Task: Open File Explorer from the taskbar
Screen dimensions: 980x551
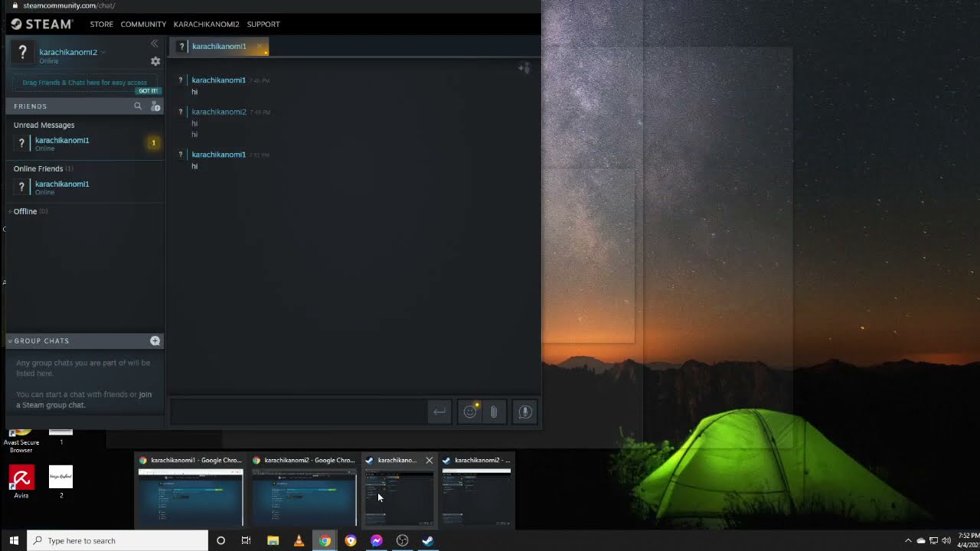Action: 273,540
